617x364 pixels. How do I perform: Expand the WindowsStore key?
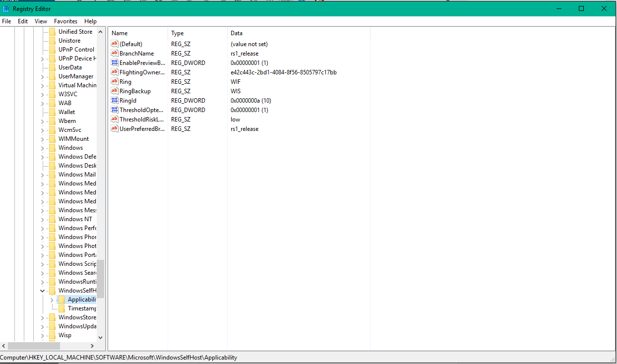click(x=43, y=317)
